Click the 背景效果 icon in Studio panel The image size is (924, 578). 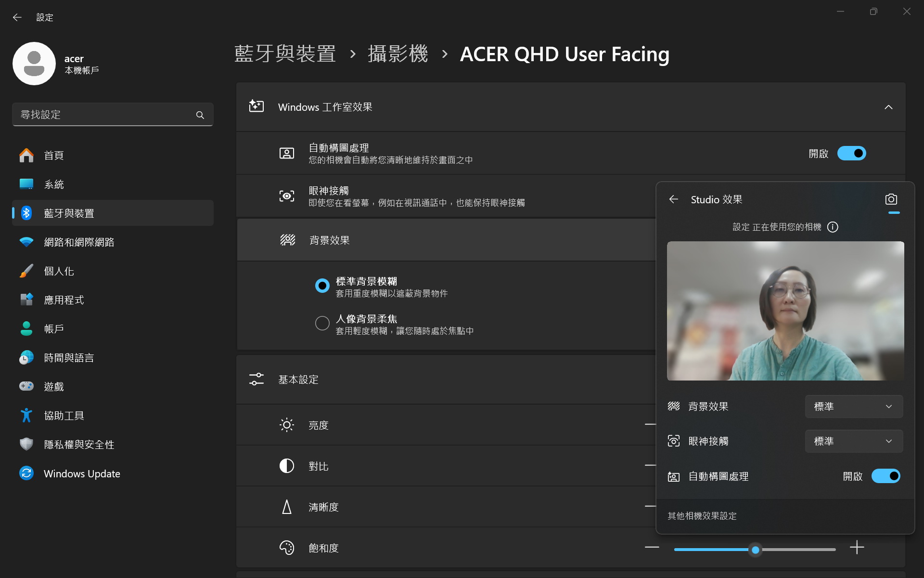coord(674,407)
